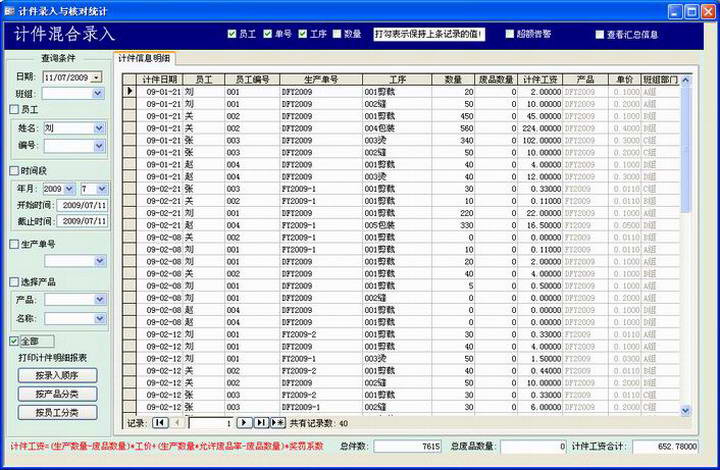
Task: Expand the 名称 dropdown
Action: (x=100, y=318)
